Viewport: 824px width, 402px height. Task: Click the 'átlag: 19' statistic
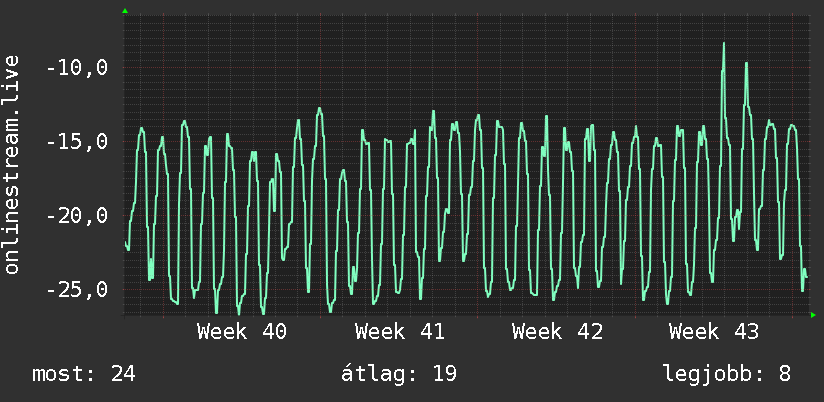[398, 374]
